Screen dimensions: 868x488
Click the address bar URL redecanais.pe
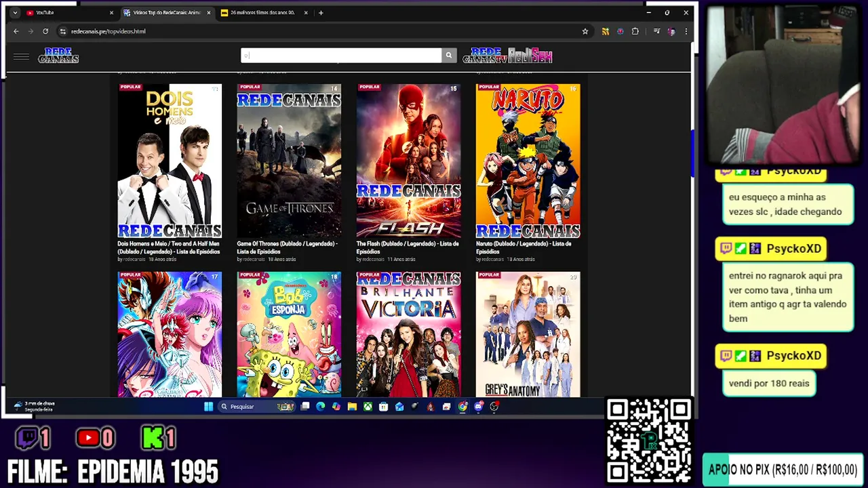pos(108,31)
